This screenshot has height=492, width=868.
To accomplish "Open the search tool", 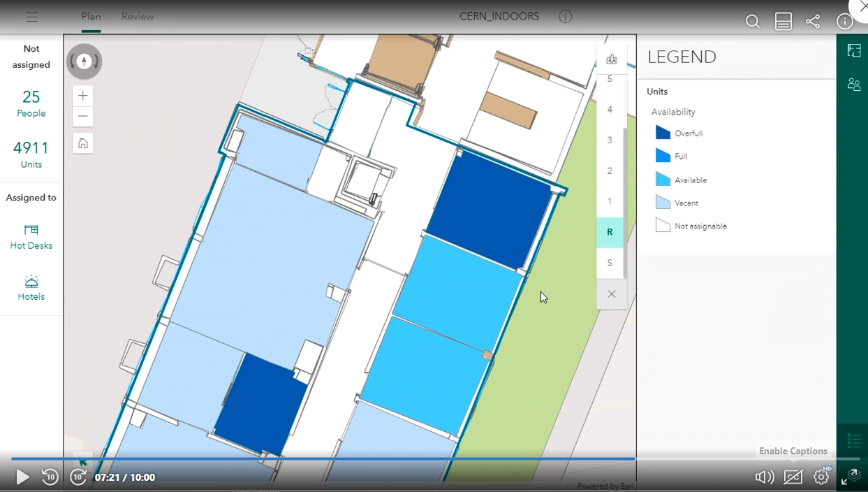I will click(x=753, y=22).
